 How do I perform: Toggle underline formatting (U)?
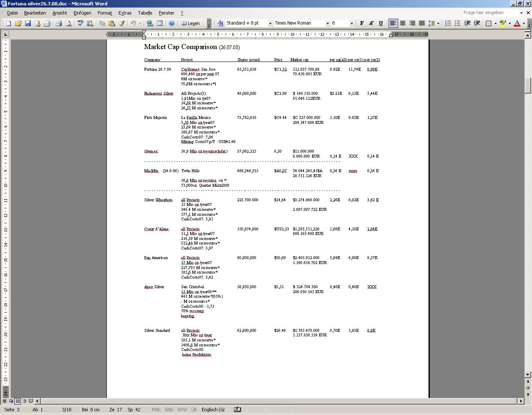[x=381, y=23]
